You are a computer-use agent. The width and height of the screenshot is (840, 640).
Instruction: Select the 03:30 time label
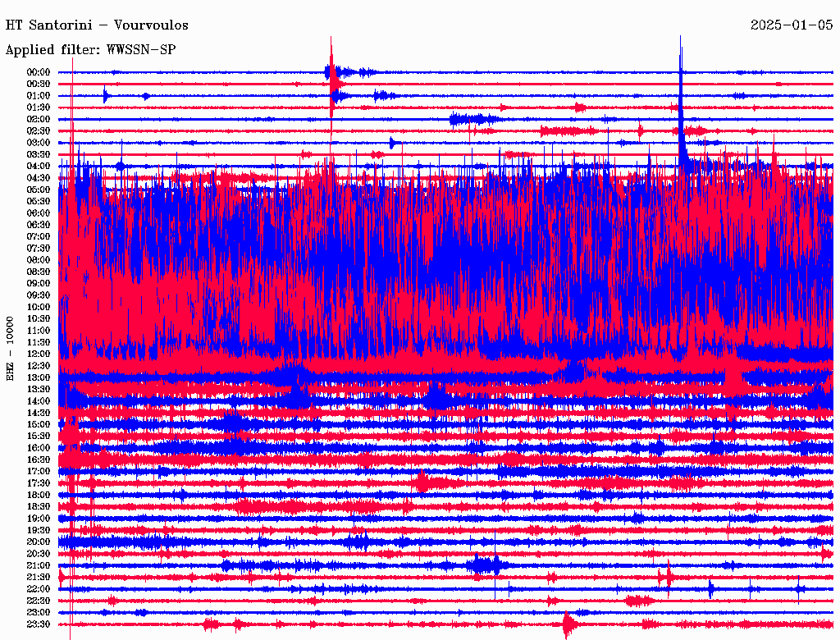coord(39,154)
